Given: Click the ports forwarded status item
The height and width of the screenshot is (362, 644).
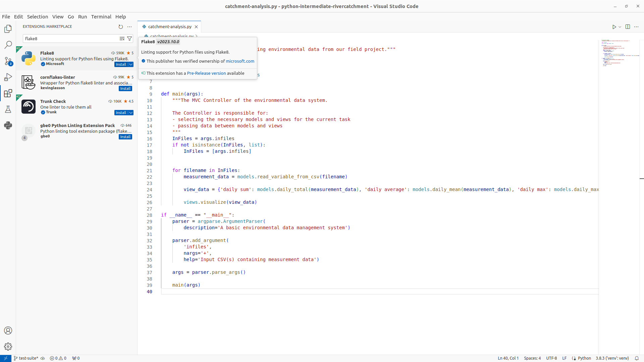Looking at the screenshot, I should click(x=76, y=358).
